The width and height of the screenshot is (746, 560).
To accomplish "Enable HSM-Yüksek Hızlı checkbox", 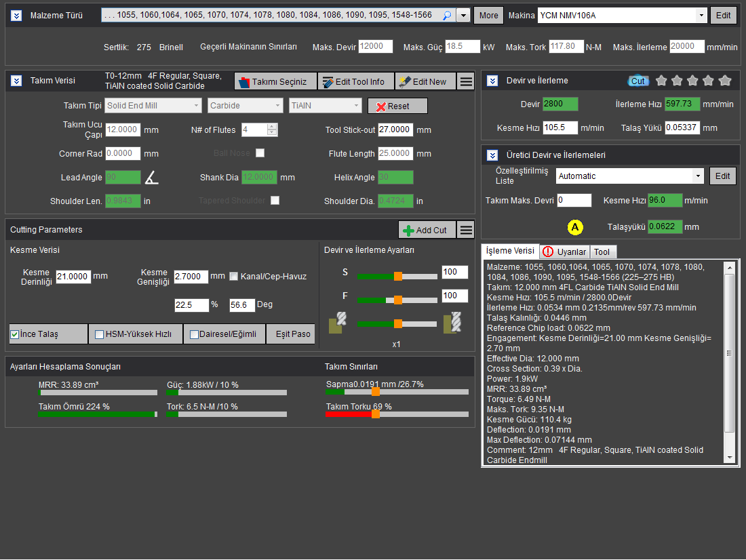I will [100, 334].
